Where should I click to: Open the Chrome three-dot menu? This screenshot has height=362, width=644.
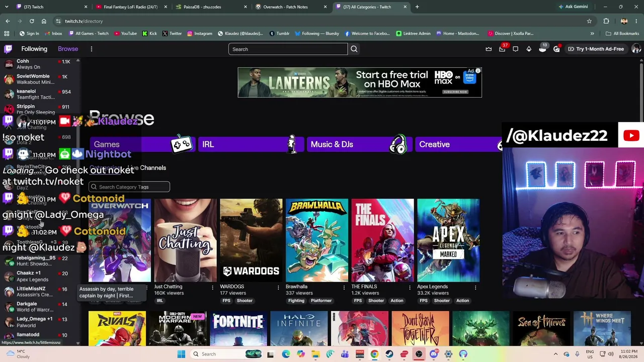pos(636,21)
